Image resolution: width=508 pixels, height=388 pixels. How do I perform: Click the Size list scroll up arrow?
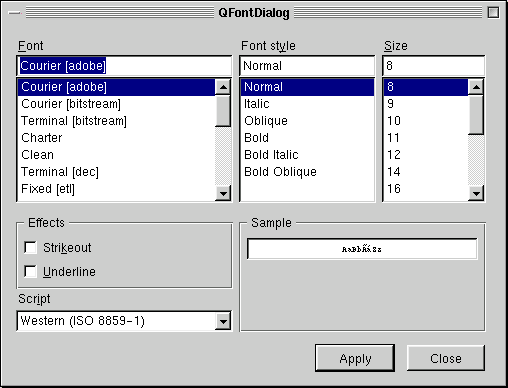[476, 87]
